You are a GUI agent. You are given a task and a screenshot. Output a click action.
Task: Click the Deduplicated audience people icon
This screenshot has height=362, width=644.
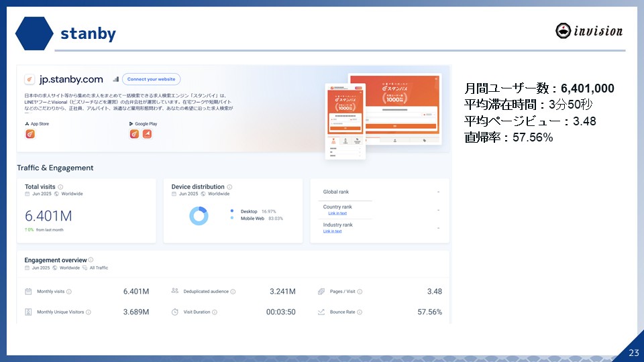[x=175, y=291]
